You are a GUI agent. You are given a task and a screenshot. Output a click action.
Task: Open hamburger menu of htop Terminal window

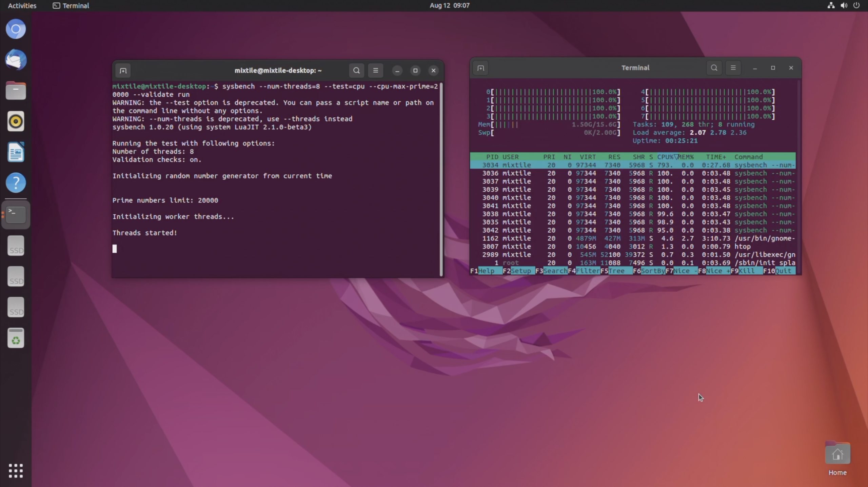[733, 68]
